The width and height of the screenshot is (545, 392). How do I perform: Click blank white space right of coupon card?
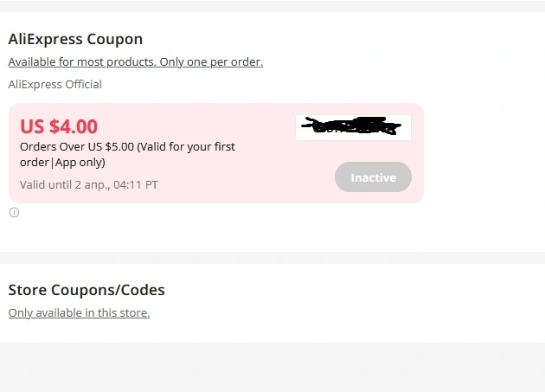[x=484, y=153]
